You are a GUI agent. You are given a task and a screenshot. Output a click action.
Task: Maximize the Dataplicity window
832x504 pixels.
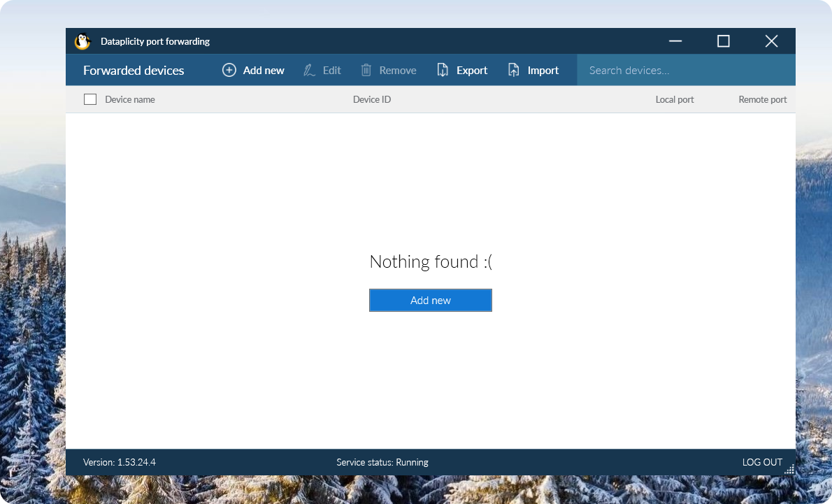(723, 41)
